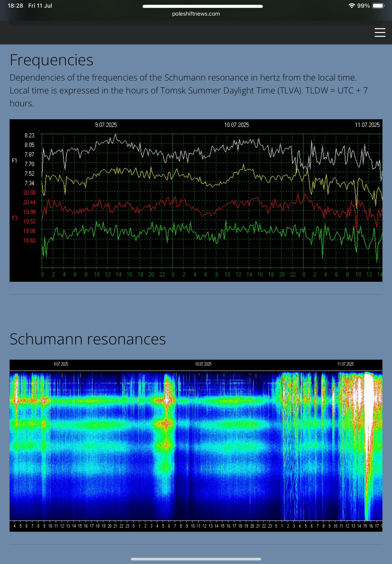Tap the 7.52 axis value
The width and height of the screenshot is (392, 564).
click(x=29, y=174)
